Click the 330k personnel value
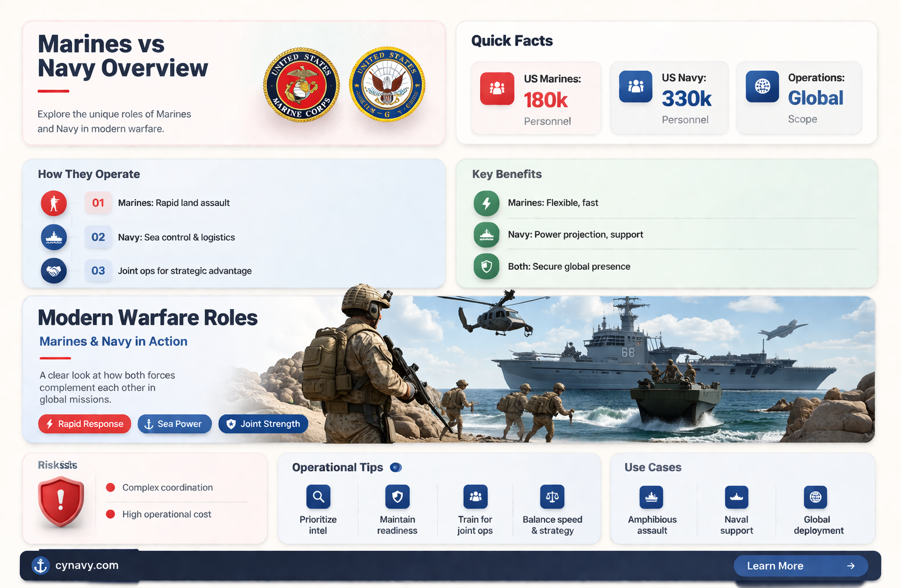The height and width of the screenshot is (588, 901). tap(687, 99)
